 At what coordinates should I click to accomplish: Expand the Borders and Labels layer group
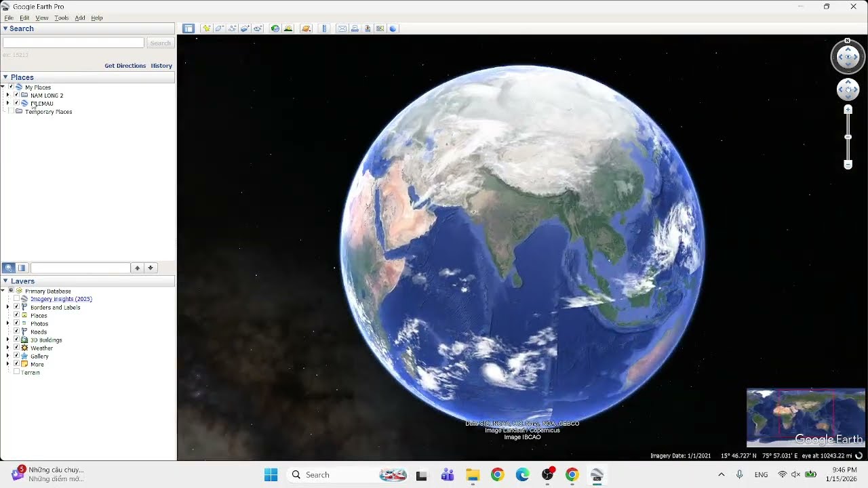tap(7, 307)
